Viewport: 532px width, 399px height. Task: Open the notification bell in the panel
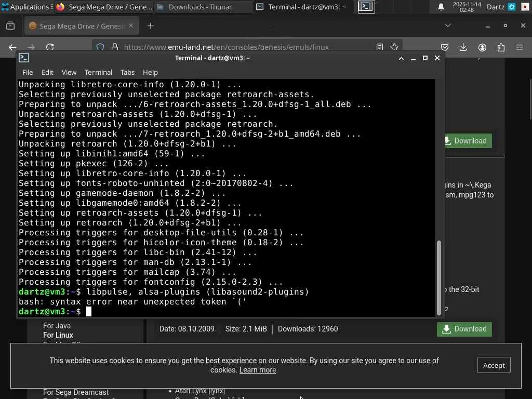pos(441,7)
